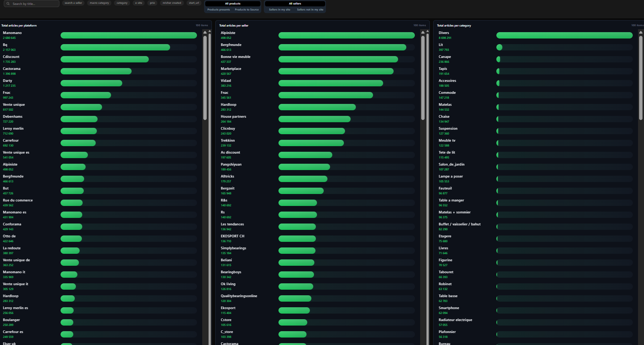The image size is (644, 345).
Task: Open the 'e-site' filter chip
Action: point(139,3)
